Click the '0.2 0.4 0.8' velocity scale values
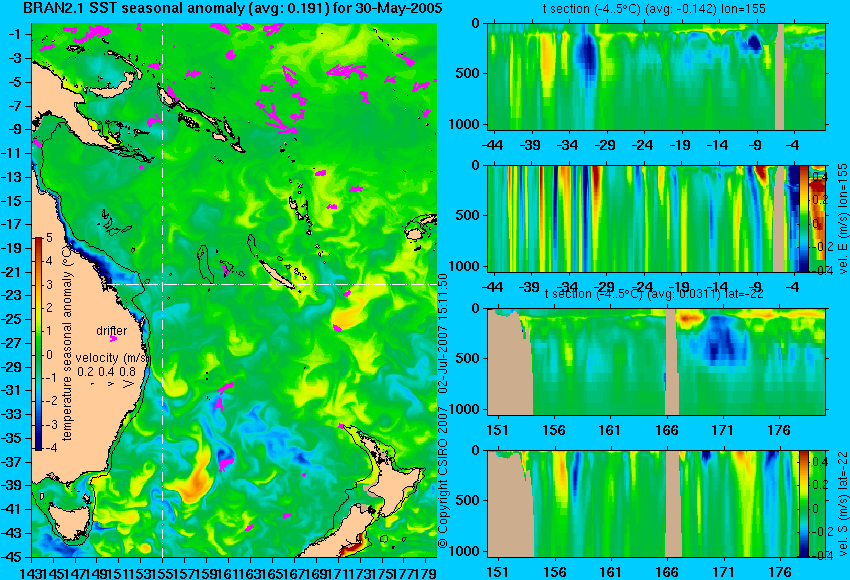Screen dimensions: 850x580 coord(106,372)
